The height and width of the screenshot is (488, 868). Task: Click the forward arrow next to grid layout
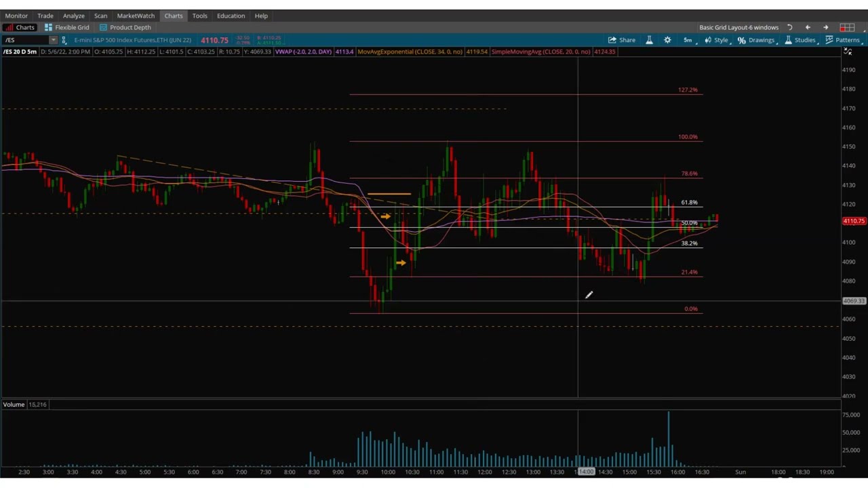[826, 28]
